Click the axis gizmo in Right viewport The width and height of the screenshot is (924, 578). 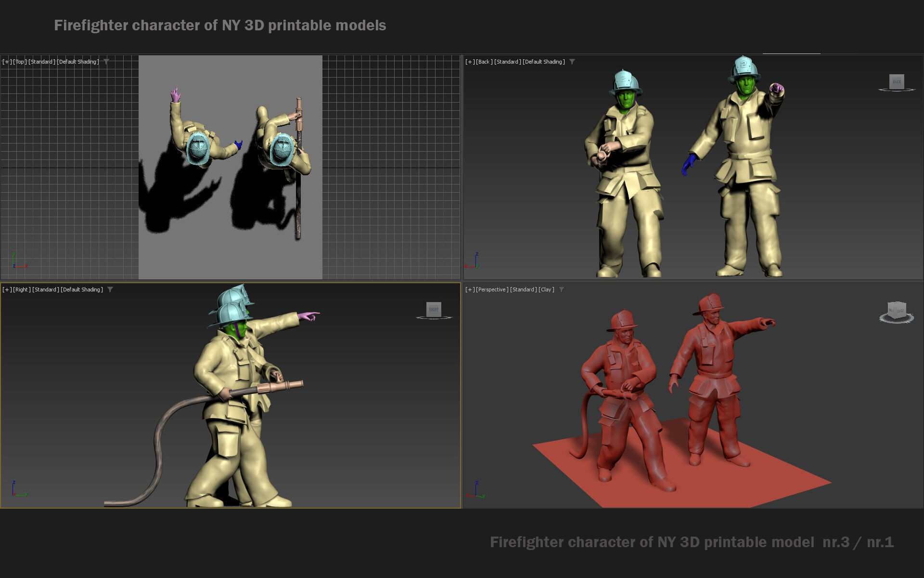tap(19, 488)
